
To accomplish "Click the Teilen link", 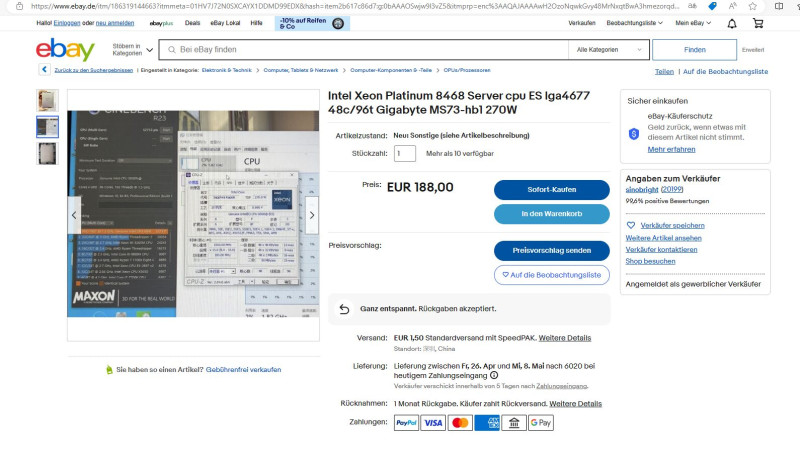I will click(x=664, y=72).
